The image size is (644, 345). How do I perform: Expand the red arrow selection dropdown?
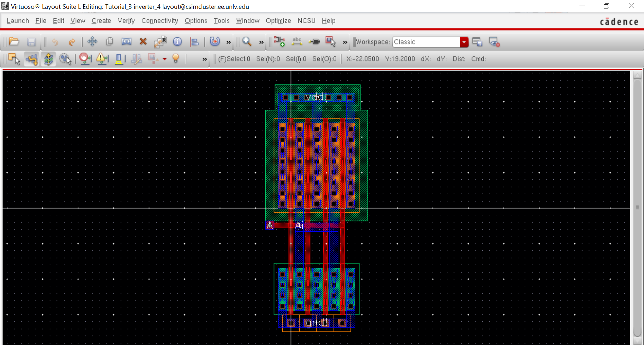tap(164, 59)
